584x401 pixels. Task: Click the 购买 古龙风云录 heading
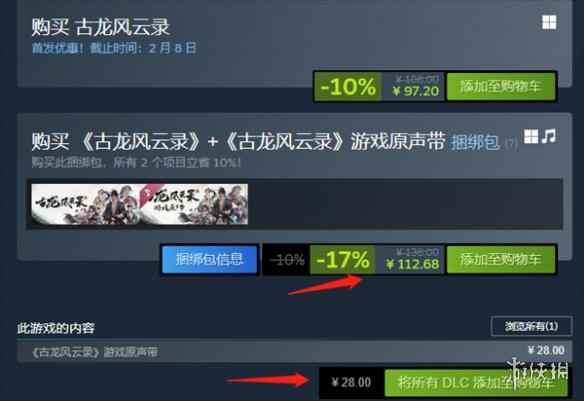[101, 27]
